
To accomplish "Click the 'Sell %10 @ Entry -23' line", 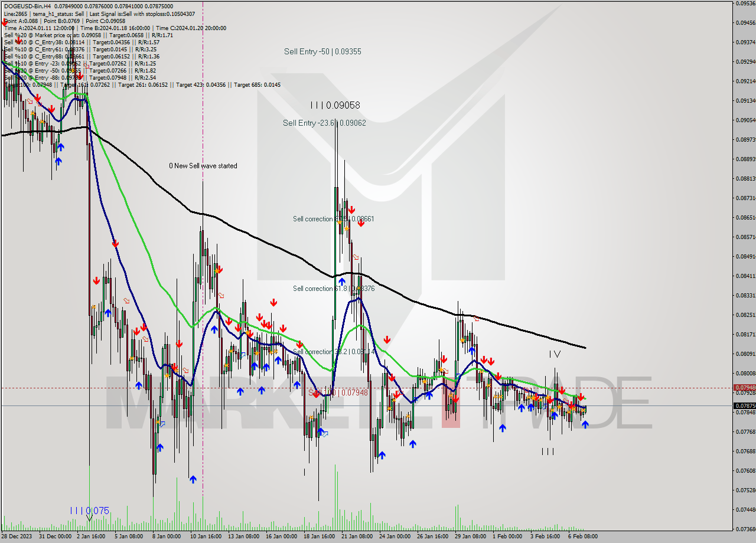I will coord(80,63).
